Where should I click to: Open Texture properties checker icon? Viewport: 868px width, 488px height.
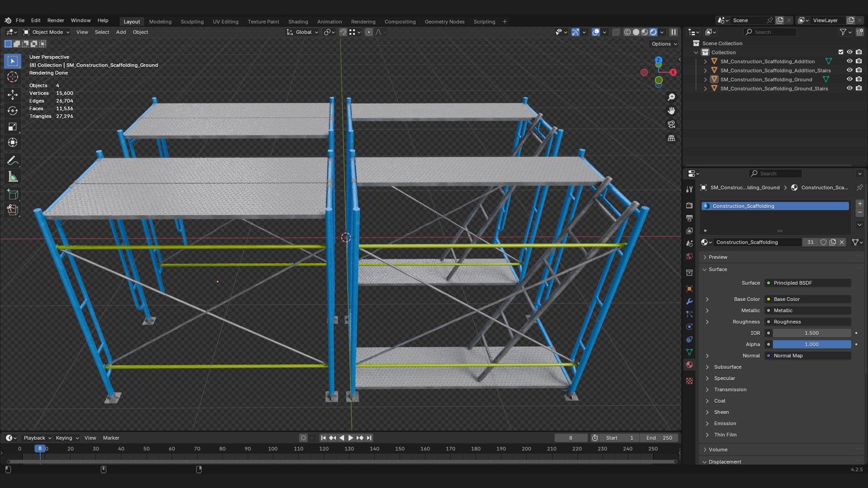coord(689,381)
